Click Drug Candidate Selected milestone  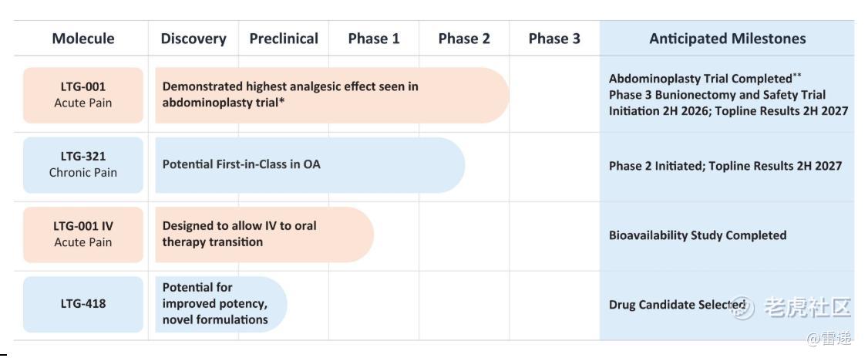(x=677, y=305)
